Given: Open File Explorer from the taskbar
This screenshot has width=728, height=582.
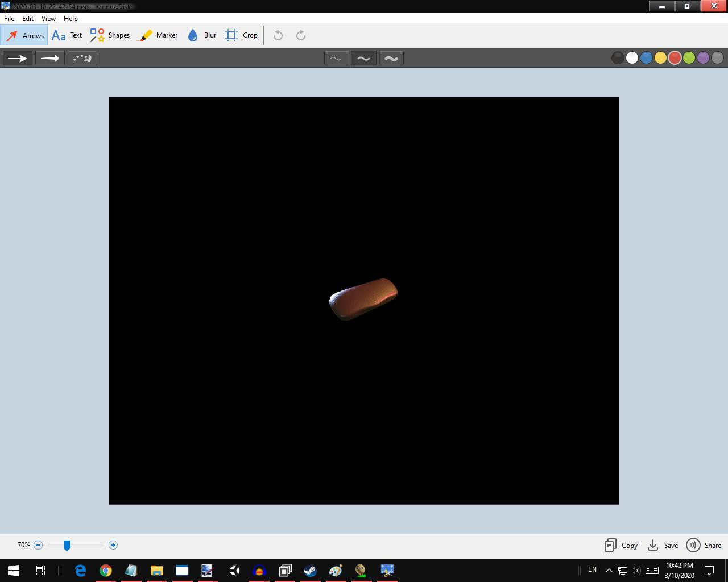Looking at the screenshot, I should tap(156, 570).
